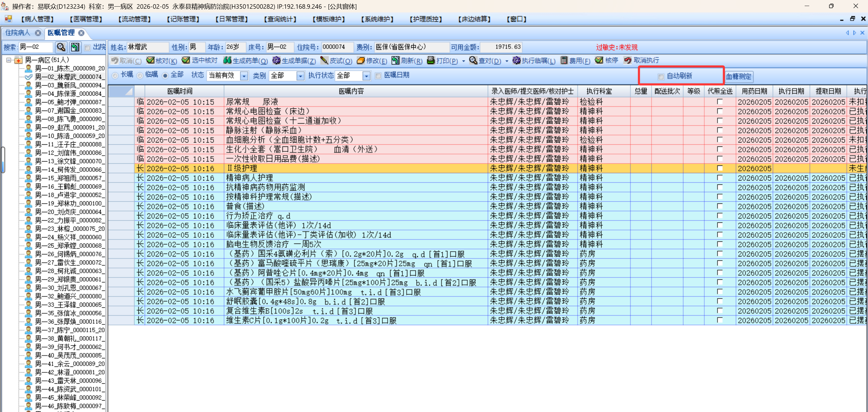Enable the 自动刷新 checkbox
Image resolution: width=868 pixels, height=412 pixels.
click(661, 77)
